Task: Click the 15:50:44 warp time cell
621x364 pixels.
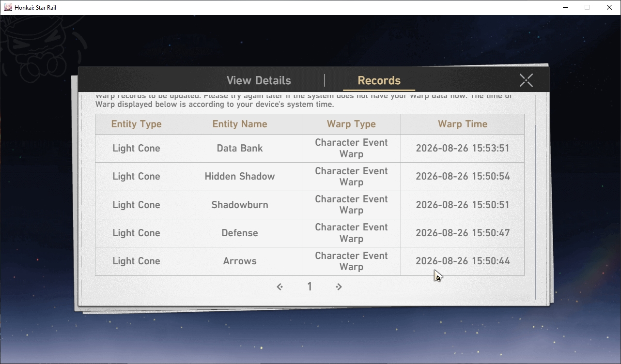Action: click(463, 261)
